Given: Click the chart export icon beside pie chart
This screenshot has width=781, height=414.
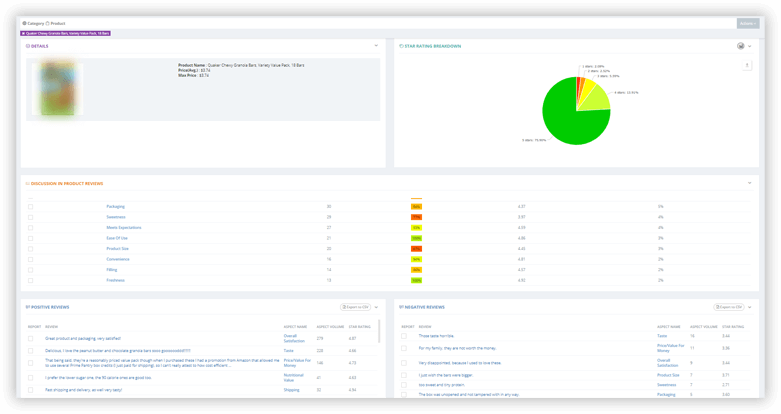Looking at the screenshot, I should pos(747,65).
